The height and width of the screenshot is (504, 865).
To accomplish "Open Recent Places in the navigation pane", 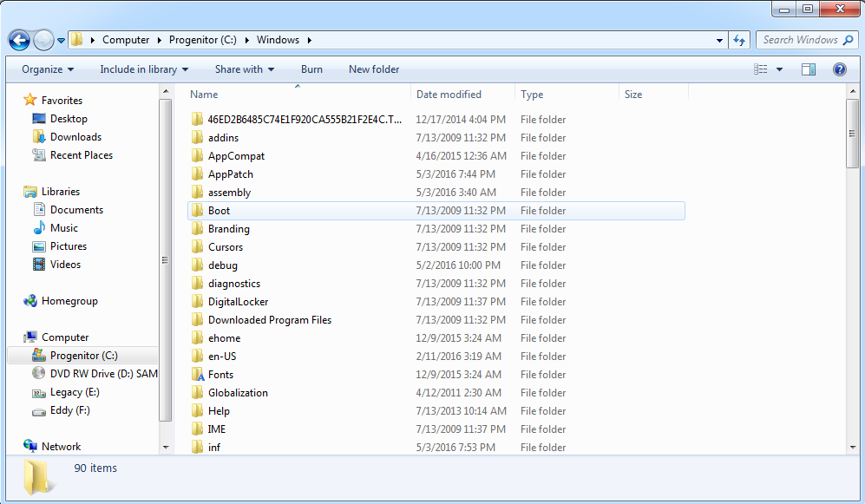I will click(x=81, y=155).
